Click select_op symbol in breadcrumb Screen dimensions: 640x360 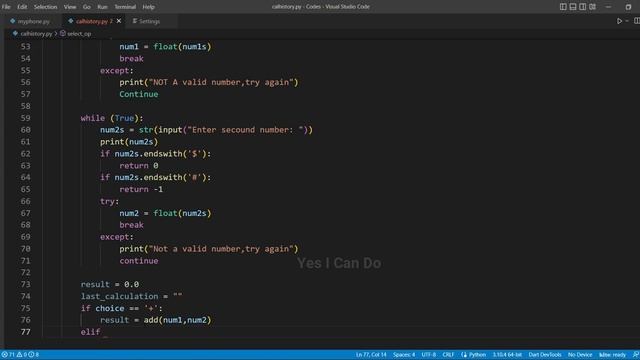79,34
